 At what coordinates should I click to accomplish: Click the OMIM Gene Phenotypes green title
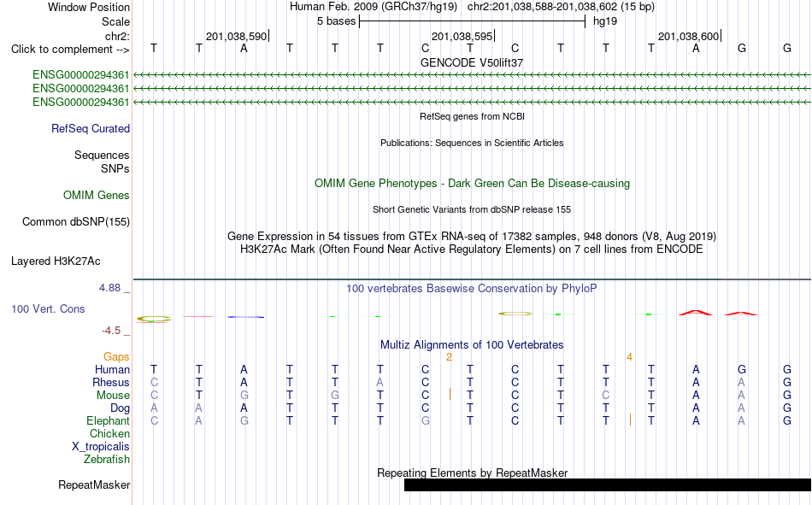[x=473, y=184]
